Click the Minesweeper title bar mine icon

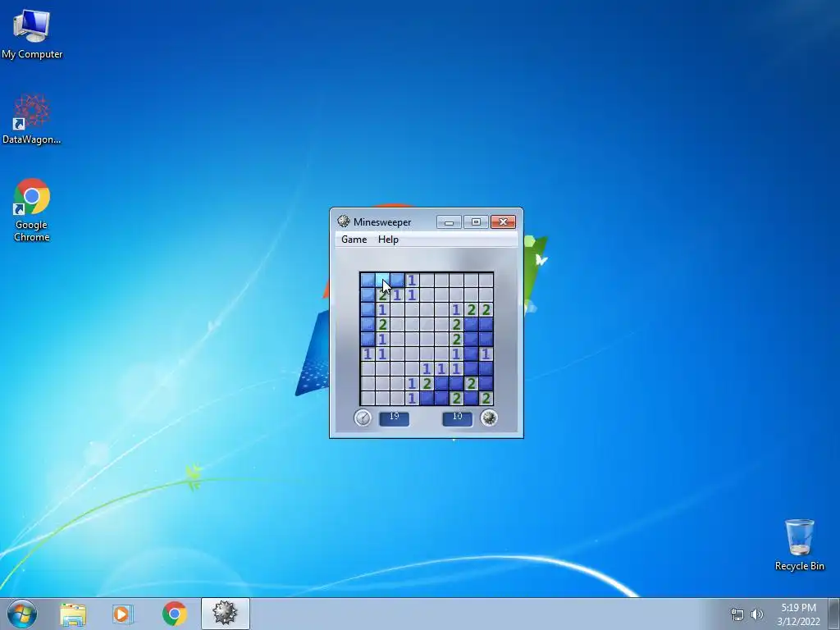[x=344, y=221]
